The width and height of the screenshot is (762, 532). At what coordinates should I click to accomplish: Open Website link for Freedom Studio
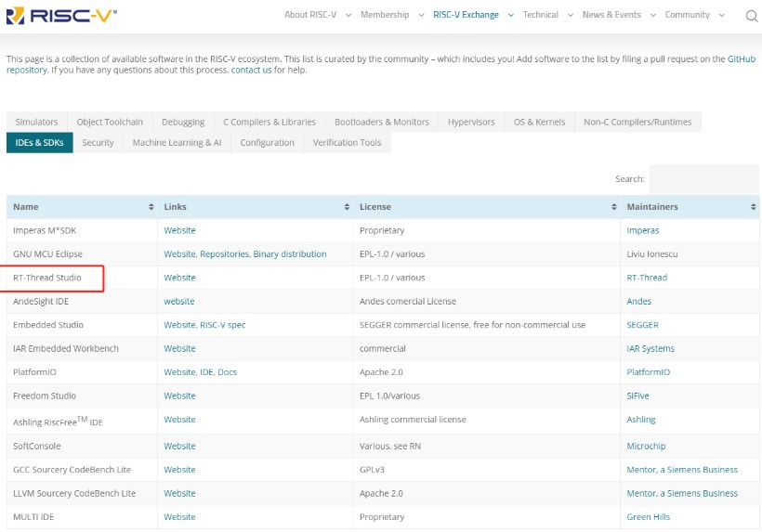coord(179,396)
